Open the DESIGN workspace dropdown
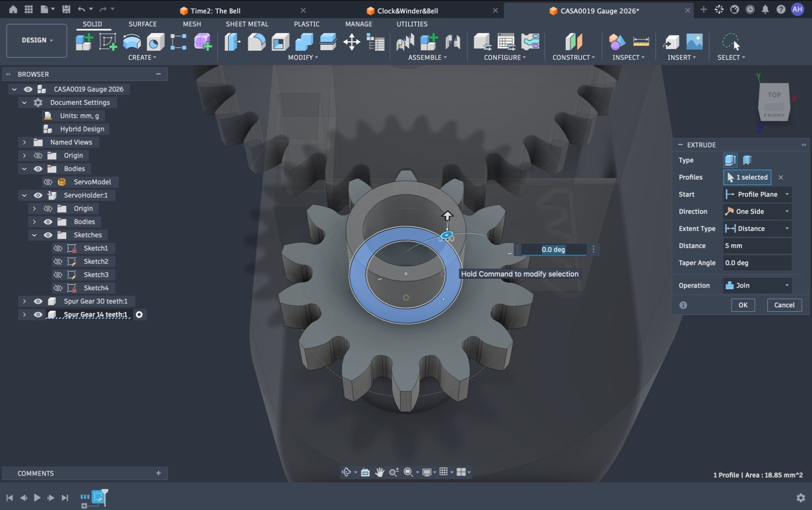 (x=37, y=40)
